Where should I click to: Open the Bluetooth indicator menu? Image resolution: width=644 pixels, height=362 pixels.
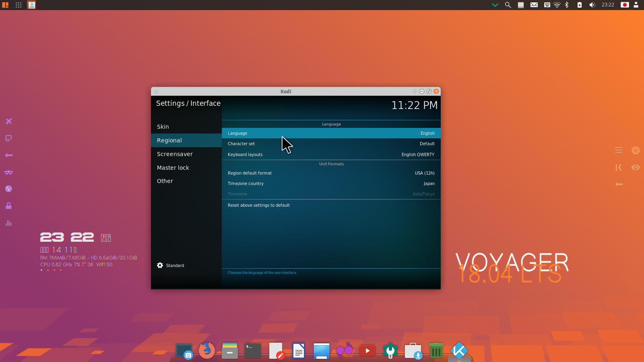pos(567,5)
